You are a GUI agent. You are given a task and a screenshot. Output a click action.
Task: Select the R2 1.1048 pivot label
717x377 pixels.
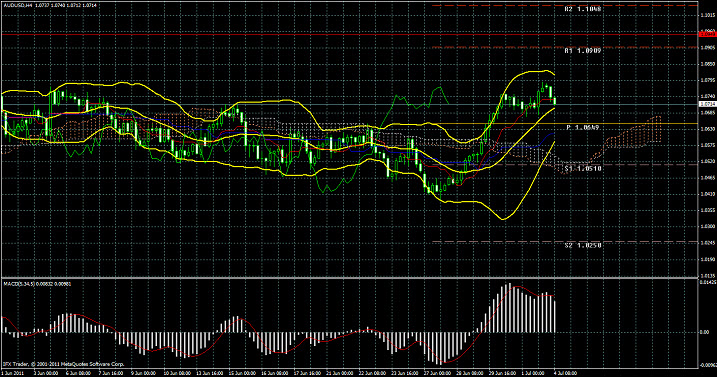(x=583, y=9)
